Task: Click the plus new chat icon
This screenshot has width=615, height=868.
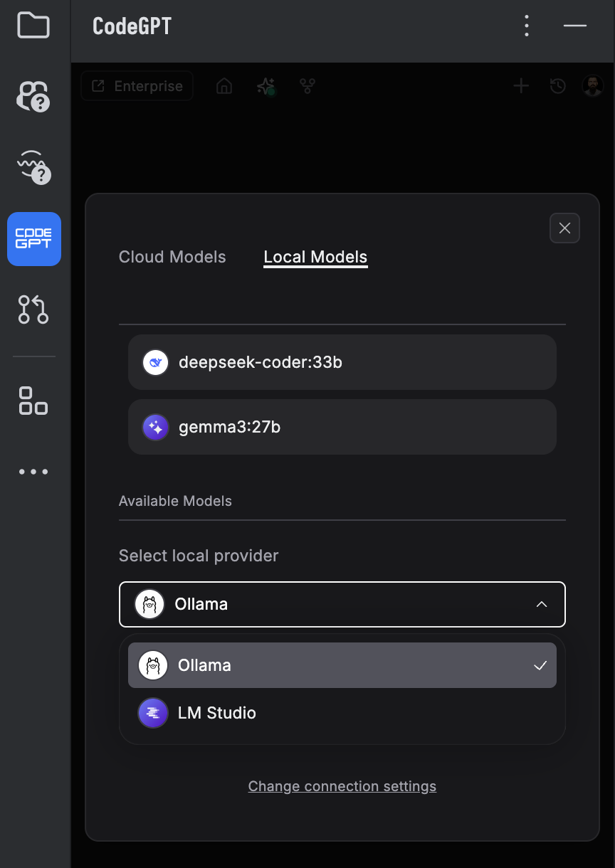Action: [x=521, y=86]
